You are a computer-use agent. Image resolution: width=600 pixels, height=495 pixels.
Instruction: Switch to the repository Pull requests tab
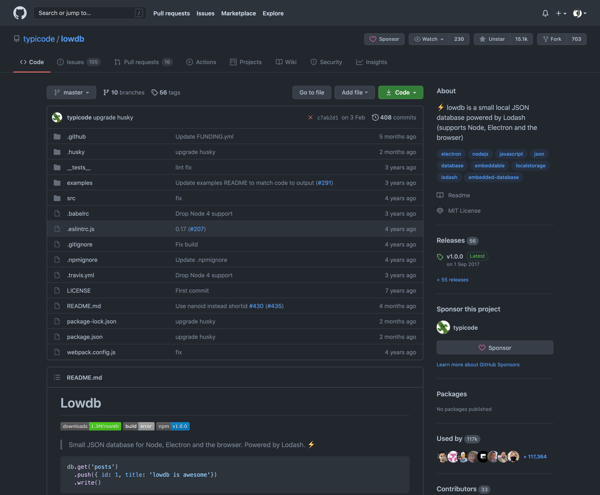coord(143,62)
